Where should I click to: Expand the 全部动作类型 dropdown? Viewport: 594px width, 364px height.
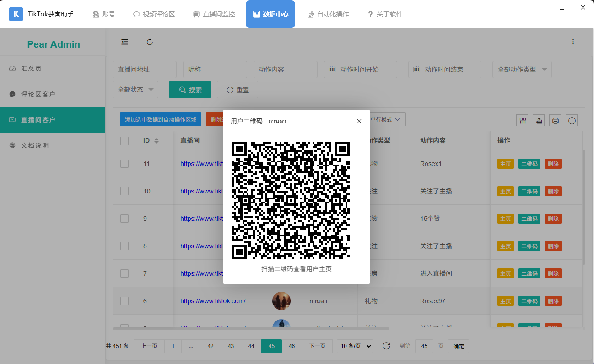coord(522,70)
